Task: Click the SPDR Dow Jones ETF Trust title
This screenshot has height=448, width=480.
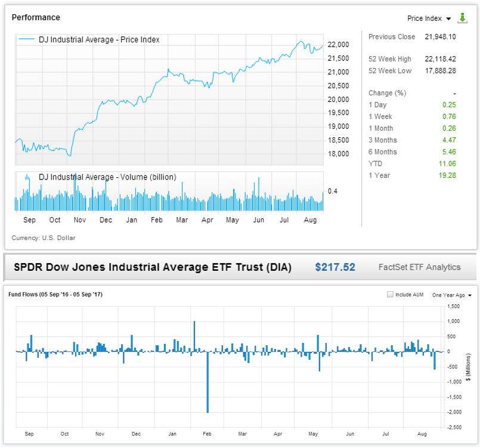Action: pyautogui.click(x=153, y=267)
